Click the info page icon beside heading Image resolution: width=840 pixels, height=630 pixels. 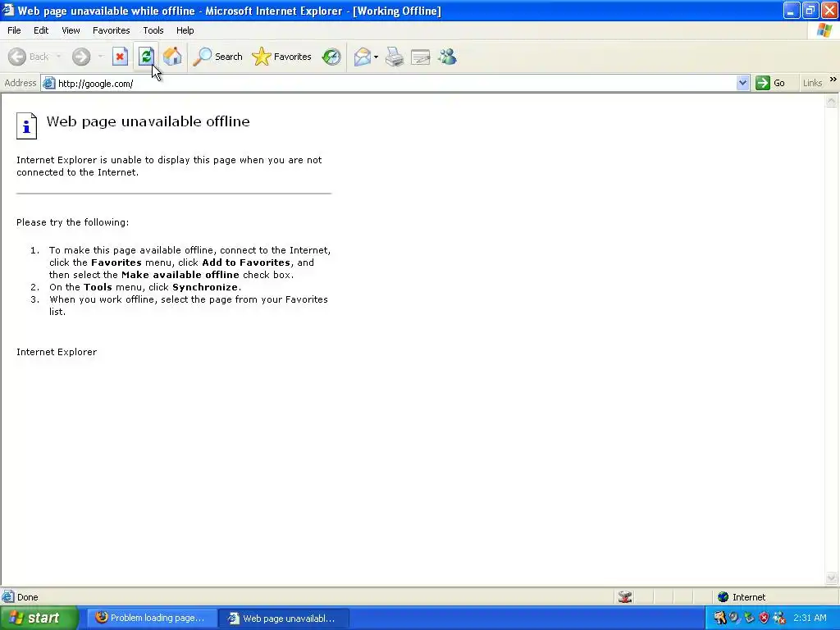pyautogui.click(x=26, y=126)
